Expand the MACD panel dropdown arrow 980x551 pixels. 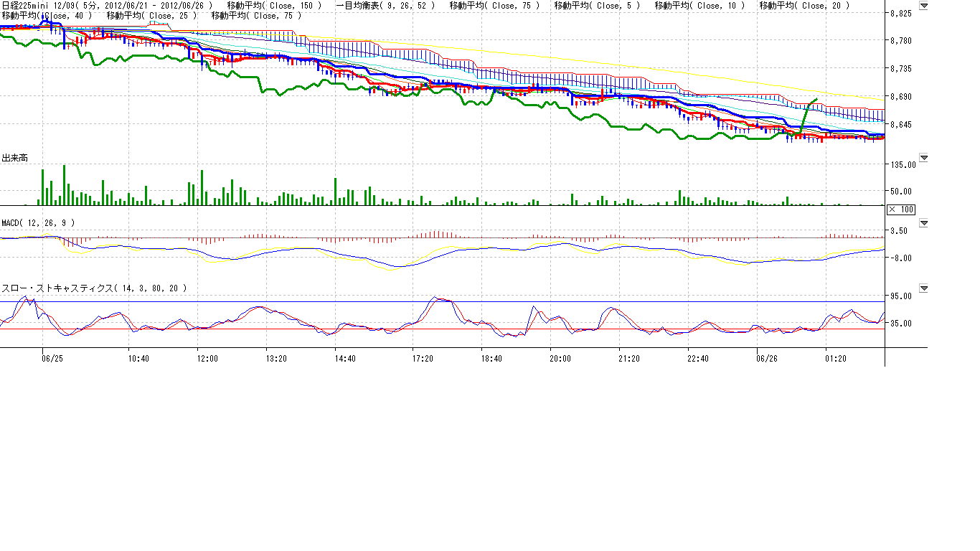[x=923, y=223]
